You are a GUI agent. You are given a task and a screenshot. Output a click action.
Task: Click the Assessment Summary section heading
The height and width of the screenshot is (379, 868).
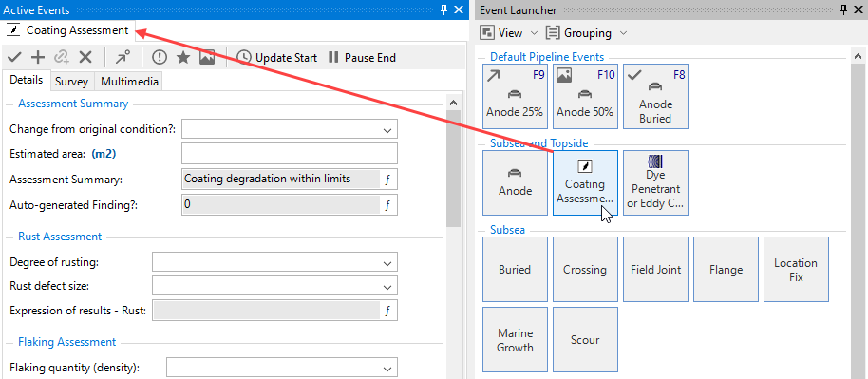click(73, 104)
